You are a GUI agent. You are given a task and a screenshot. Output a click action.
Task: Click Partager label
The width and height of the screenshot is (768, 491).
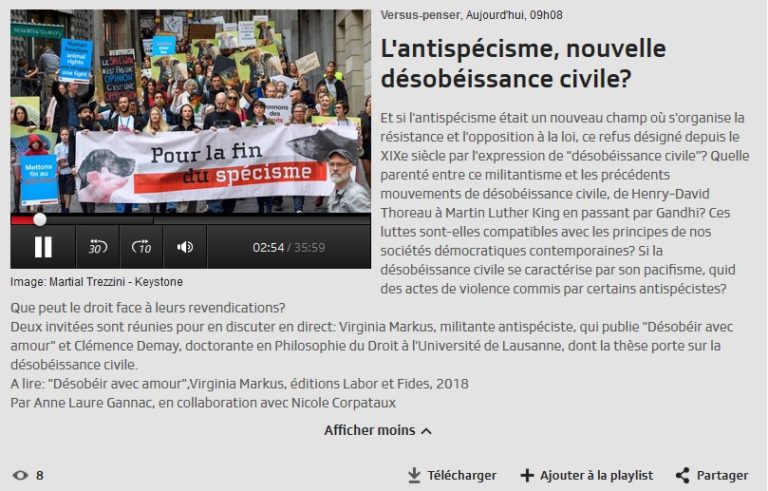tap(722, 475)
